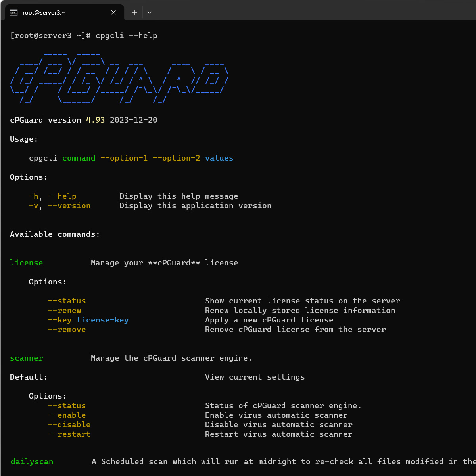
Task: Open a new terminal tab with the plus button
Action: click(134, 12)
